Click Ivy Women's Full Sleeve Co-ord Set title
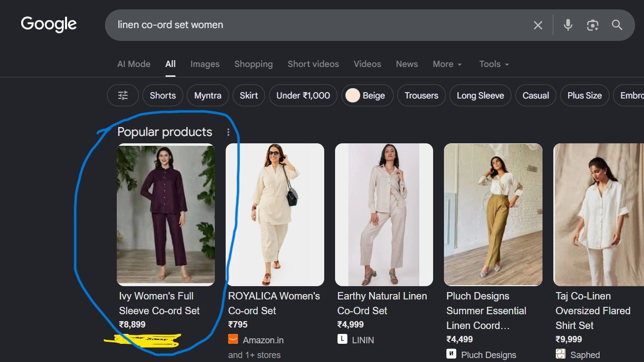The image size is (644, 362). click(x=159, y=303)
